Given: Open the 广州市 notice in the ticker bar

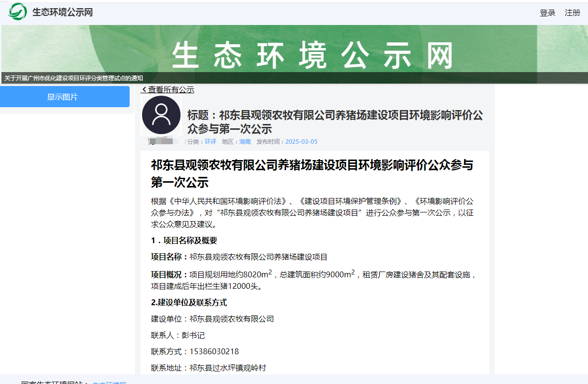Looking at the screenshot, I should [x=74, y=78].
